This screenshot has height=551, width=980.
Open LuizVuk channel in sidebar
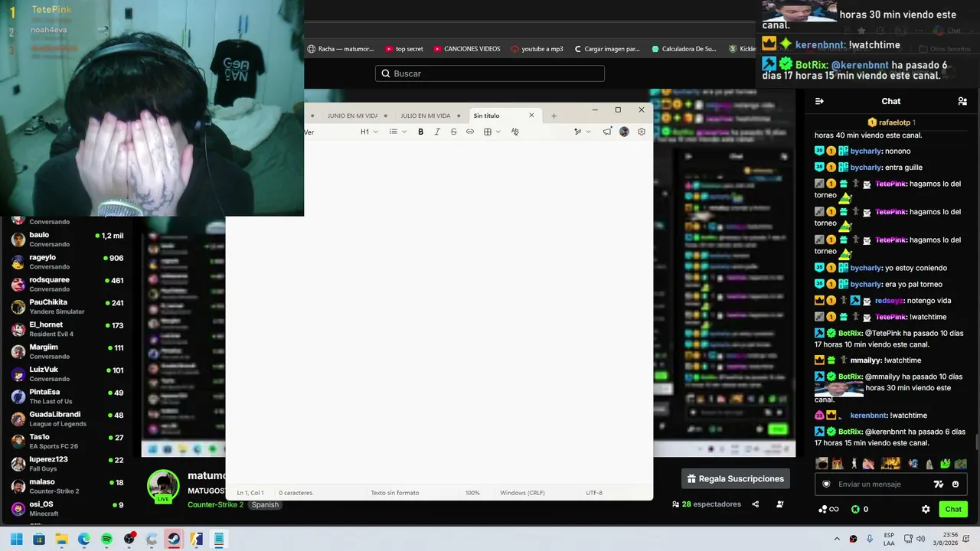(67, 374)
